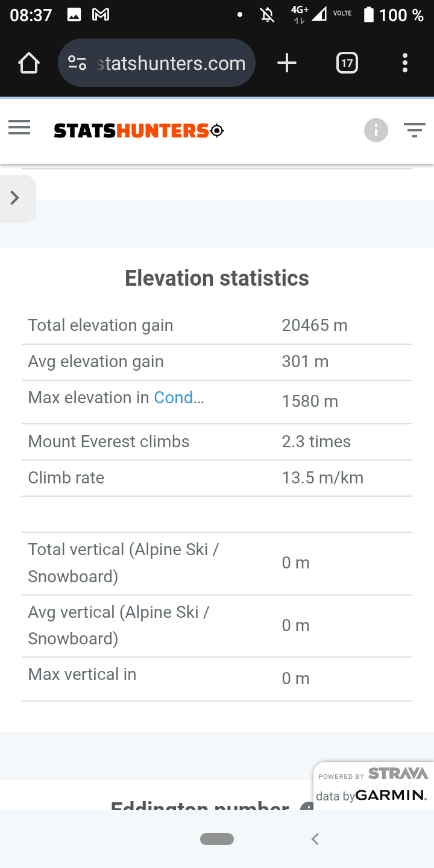Tap the Android back navigation arrow
This screenshot has width=434, height=868.
315,838
